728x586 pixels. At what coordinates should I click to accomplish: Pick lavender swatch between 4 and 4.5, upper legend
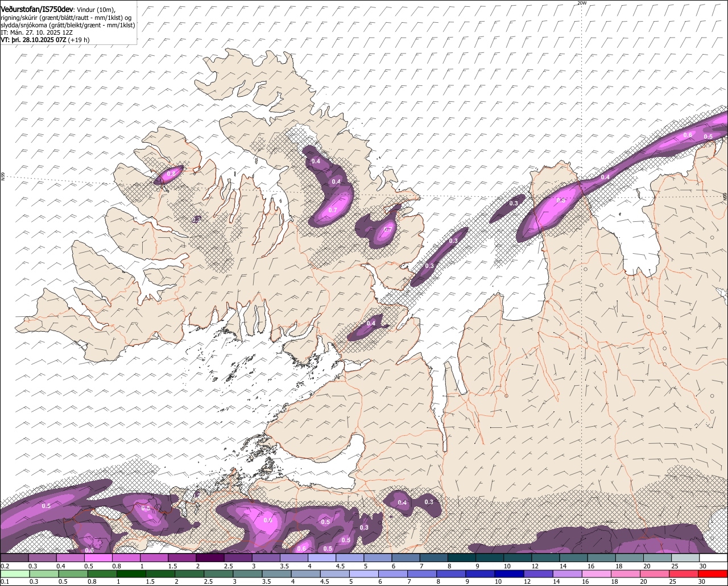pyautogui.click(x=322, y=558)
